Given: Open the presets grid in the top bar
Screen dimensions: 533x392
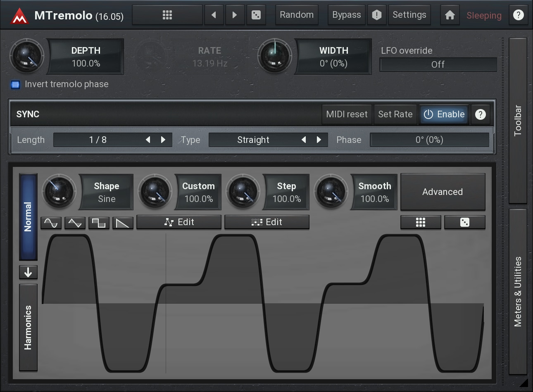Looking at the screenshot, I should click(167, 15).
